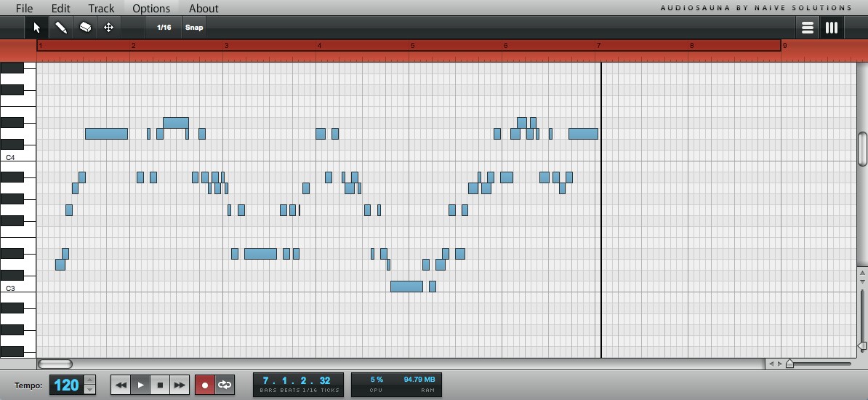The image size is (868, 400).
Task: Switch to song arrangement view icon
Action: coord(807,28)
